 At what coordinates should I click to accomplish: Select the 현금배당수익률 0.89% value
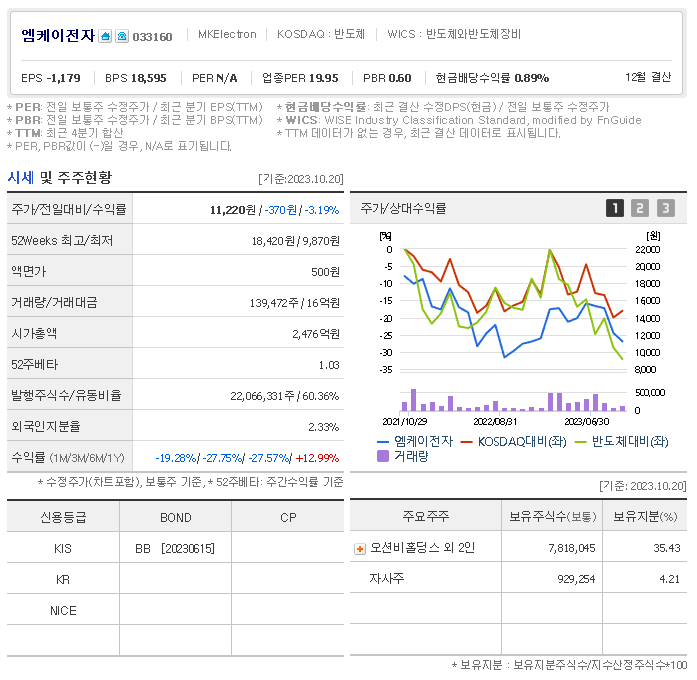click(492, 78)
